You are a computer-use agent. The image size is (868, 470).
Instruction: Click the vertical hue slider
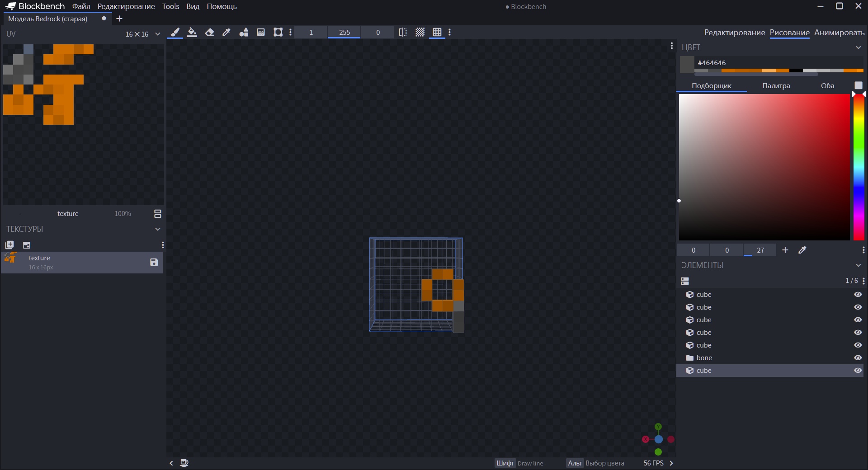pos(859,167)
